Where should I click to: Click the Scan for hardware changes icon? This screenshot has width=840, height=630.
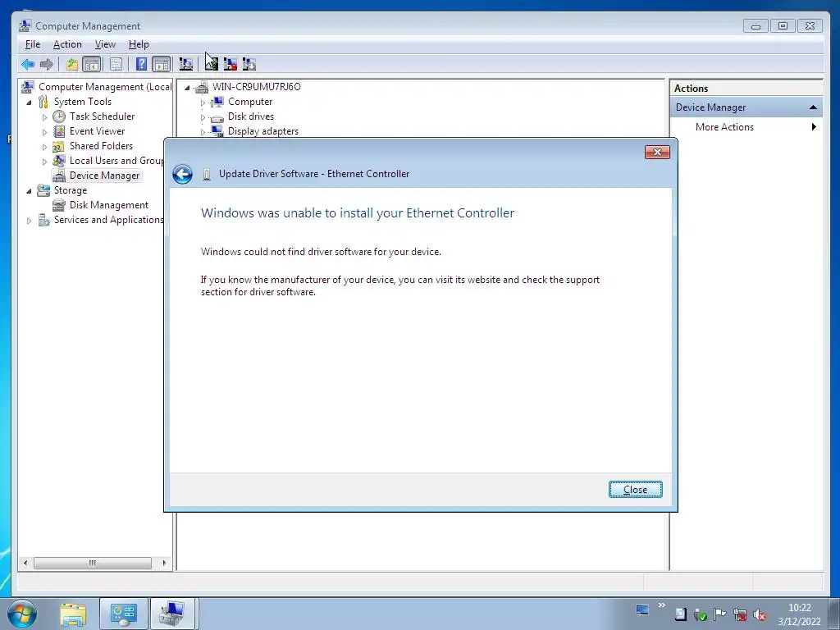[186, 64]
